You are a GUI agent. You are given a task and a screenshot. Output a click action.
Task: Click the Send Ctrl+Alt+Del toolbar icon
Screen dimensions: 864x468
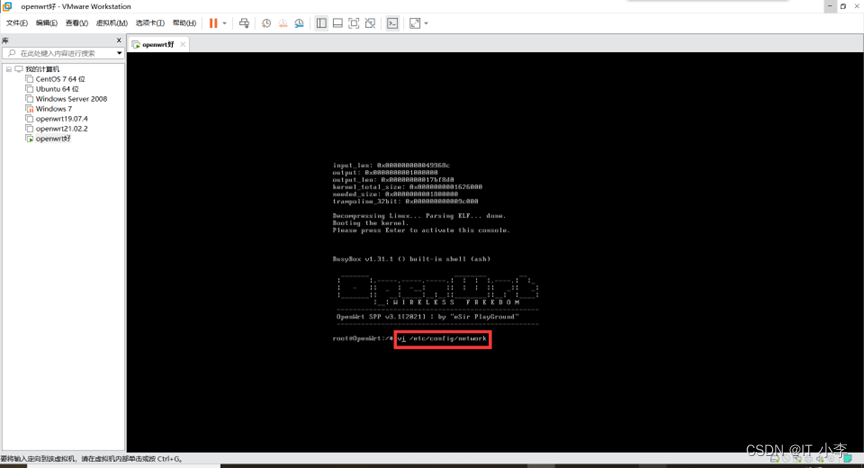[244, 23]
